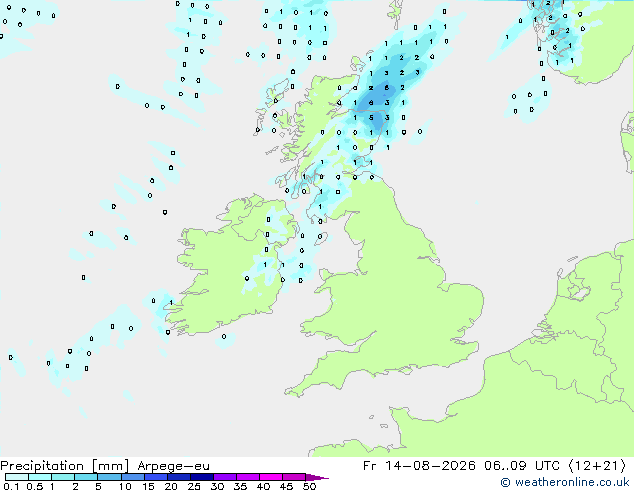Pick the 0.5–1 mm legend swatch
Image resolution: width=634 pixels, height=490 pixels.
[40, 477]
